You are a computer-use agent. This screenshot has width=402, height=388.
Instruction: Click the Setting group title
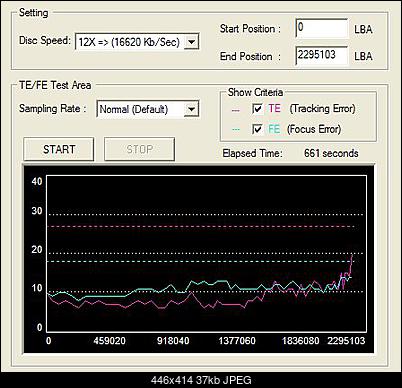33,13
